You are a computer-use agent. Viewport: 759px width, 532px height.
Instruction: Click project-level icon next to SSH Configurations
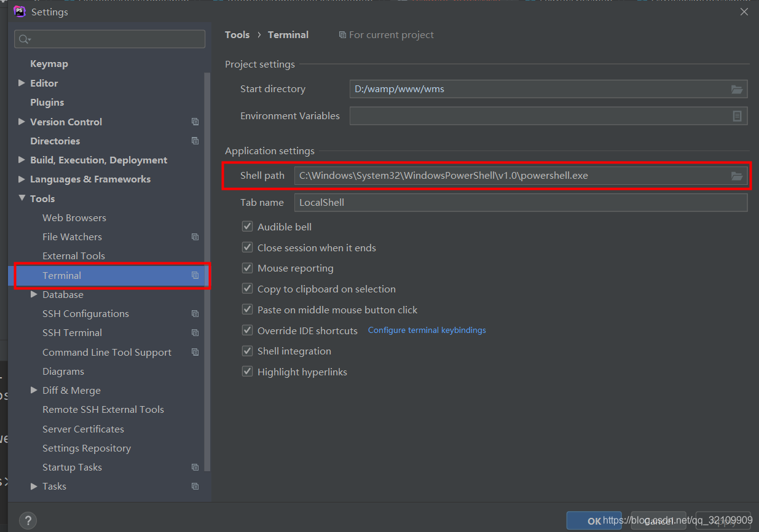(195, 313)
